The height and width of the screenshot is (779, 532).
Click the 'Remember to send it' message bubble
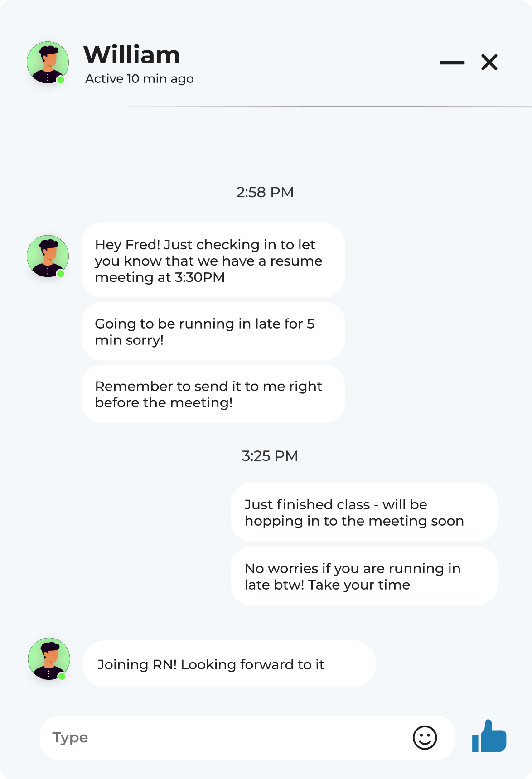tap(213, 394)
